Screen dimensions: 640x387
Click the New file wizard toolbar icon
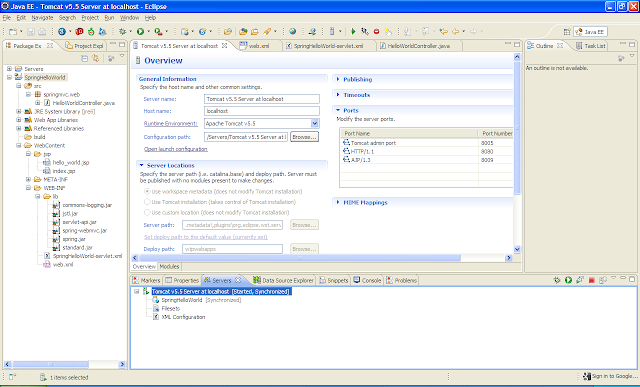[x=13, y=31]
